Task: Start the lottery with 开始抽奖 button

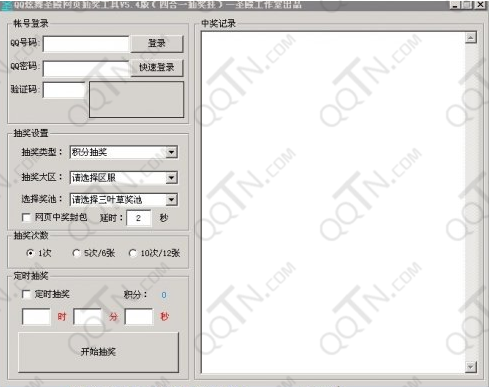Action: coord(98,352)
